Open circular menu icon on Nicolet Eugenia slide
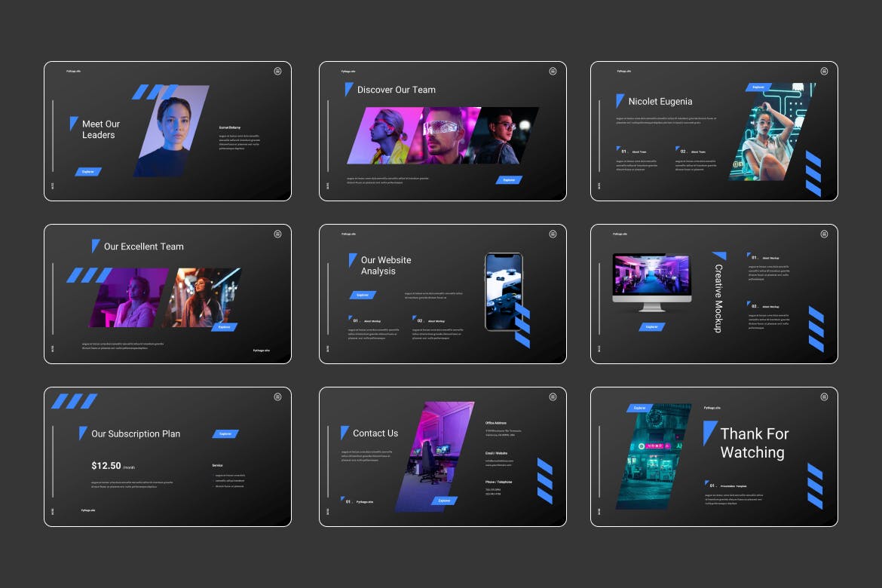This screenshot has width=882, height=588. (824, 71)
